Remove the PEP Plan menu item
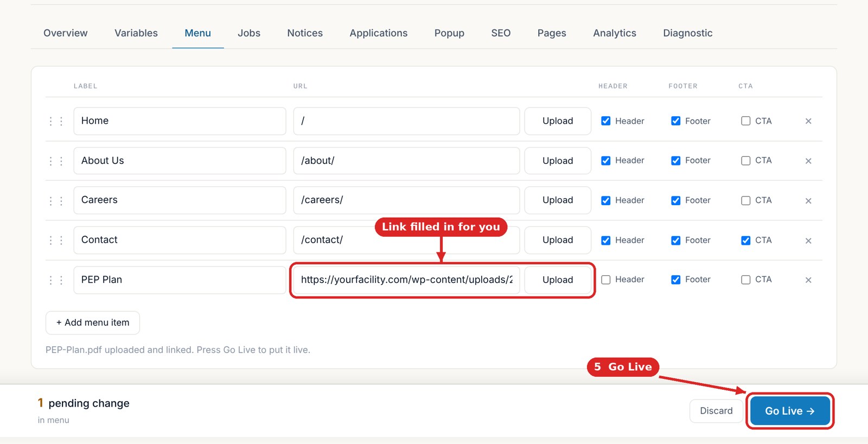The image size is (868, 444). click(808, 280)
